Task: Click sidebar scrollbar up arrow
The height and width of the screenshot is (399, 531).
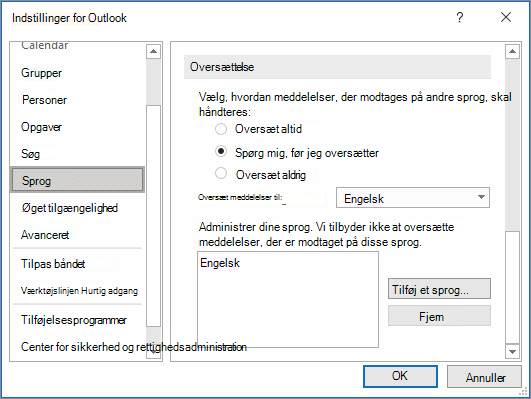Action: point(153,51)
